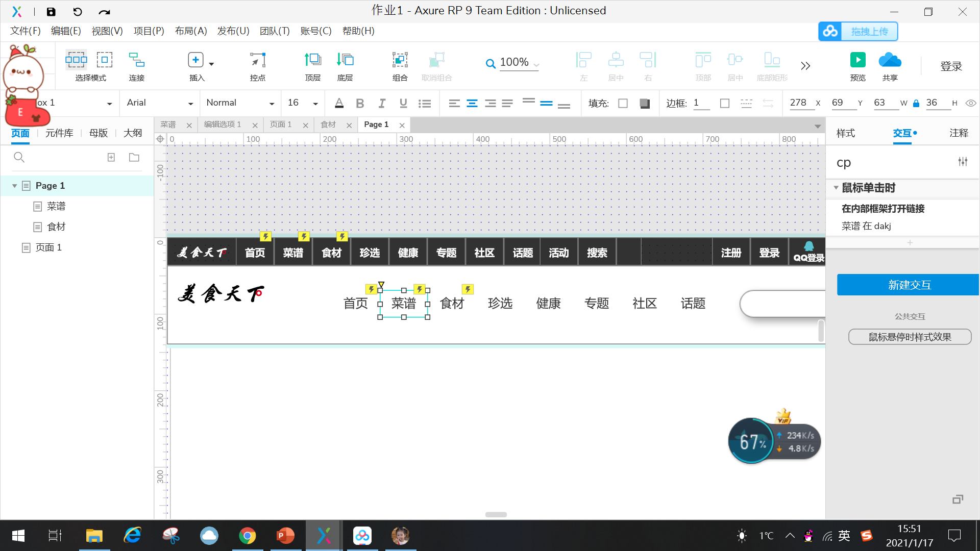The height and width of the screenshot is (551, 980).
Task: Click the Share cloud icon
Action: point(890,60)
